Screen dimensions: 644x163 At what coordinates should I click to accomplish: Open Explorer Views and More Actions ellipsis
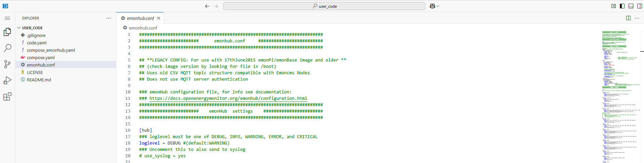tap(109, 18)
